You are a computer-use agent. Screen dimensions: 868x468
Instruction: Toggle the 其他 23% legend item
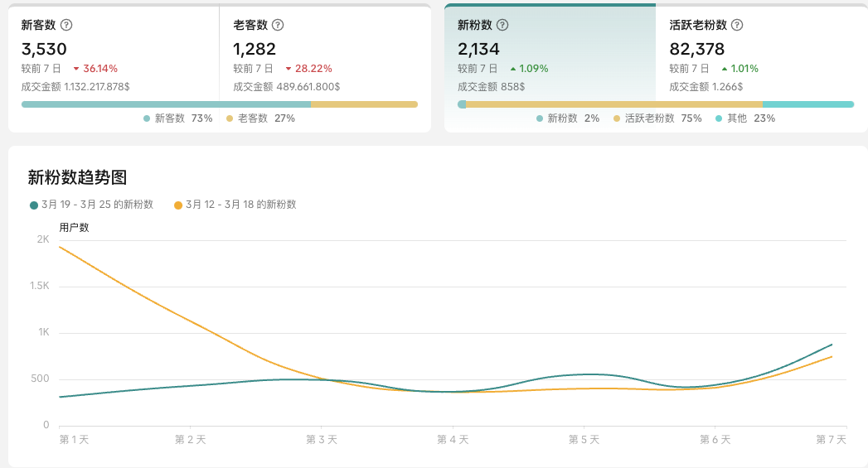coord(744,118)
